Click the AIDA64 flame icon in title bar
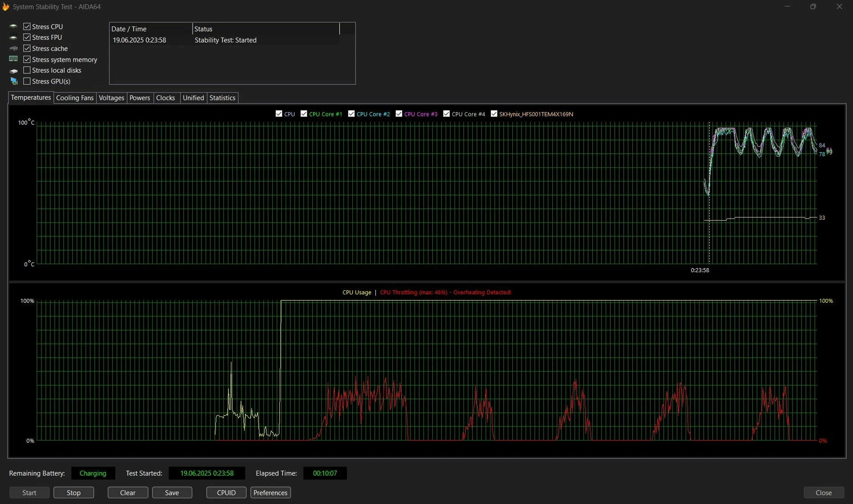Viewport: 853px width, 504px height. click(6, 7)
